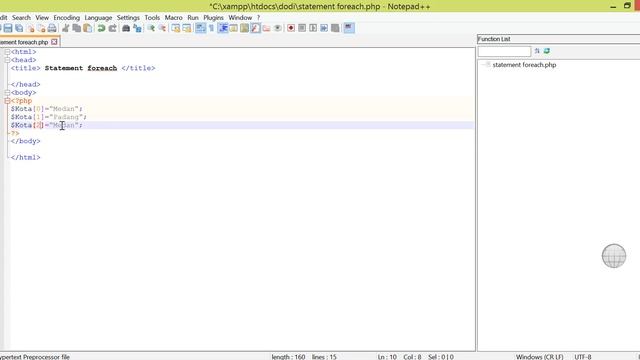Place cursor on the <title> line
Image resolution: width=640 pixels, height=360 pixels.
tap(83, 68)
